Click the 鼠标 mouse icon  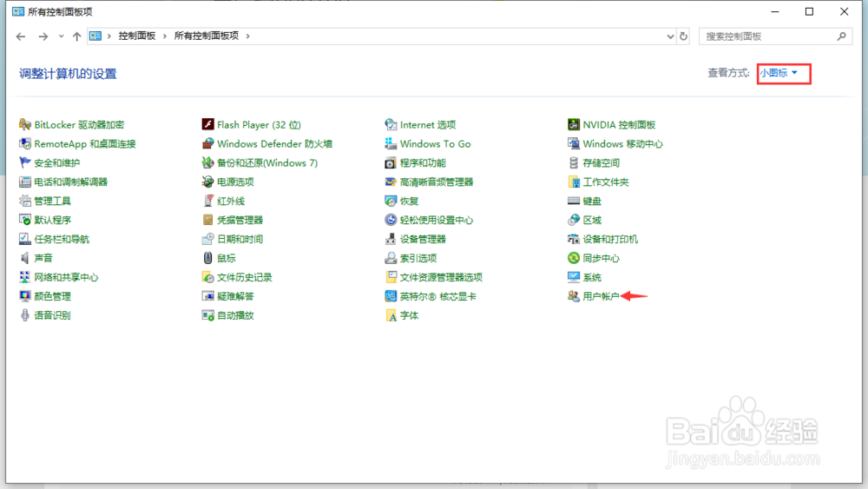pos(207,258)
